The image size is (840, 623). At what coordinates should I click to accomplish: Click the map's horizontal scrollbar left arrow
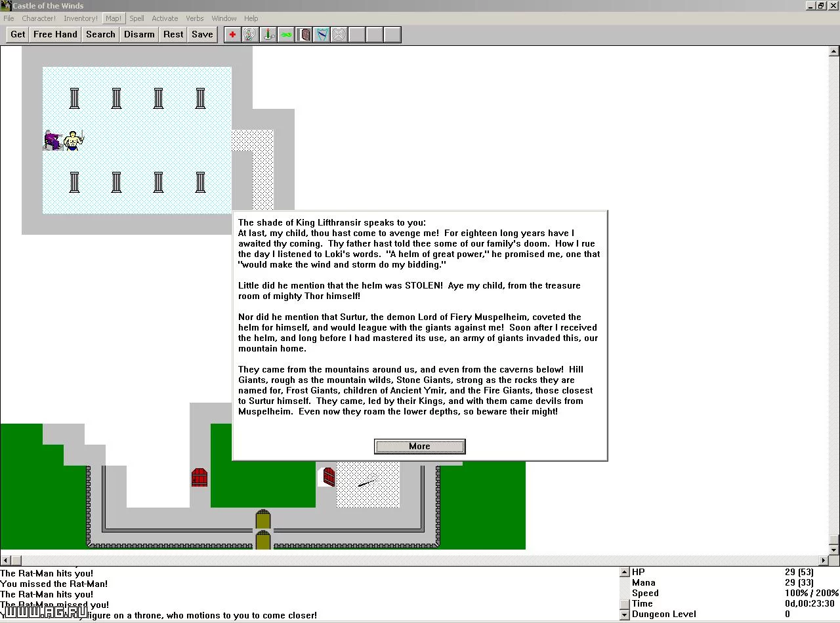[x=5, y=561]
